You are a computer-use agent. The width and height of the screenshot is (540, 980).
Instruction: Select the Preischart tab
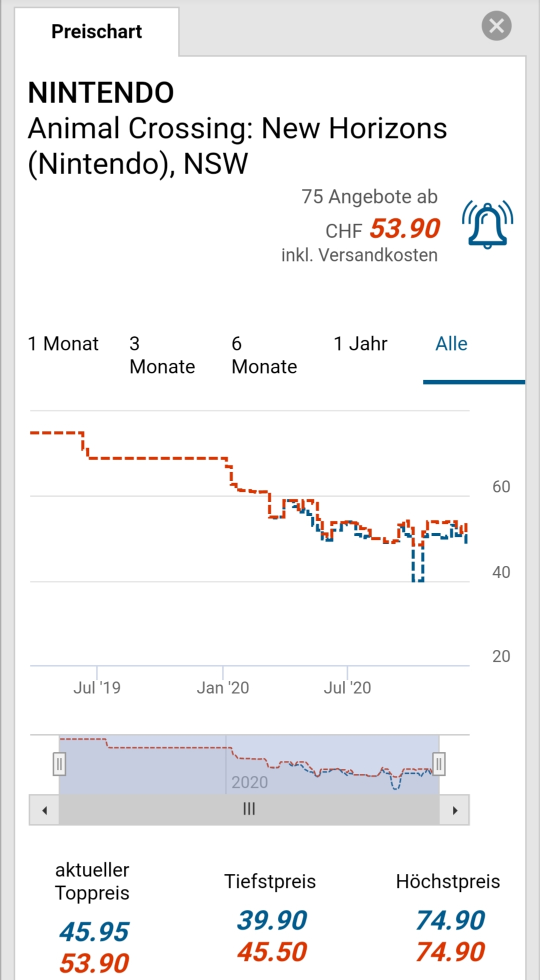96,32
